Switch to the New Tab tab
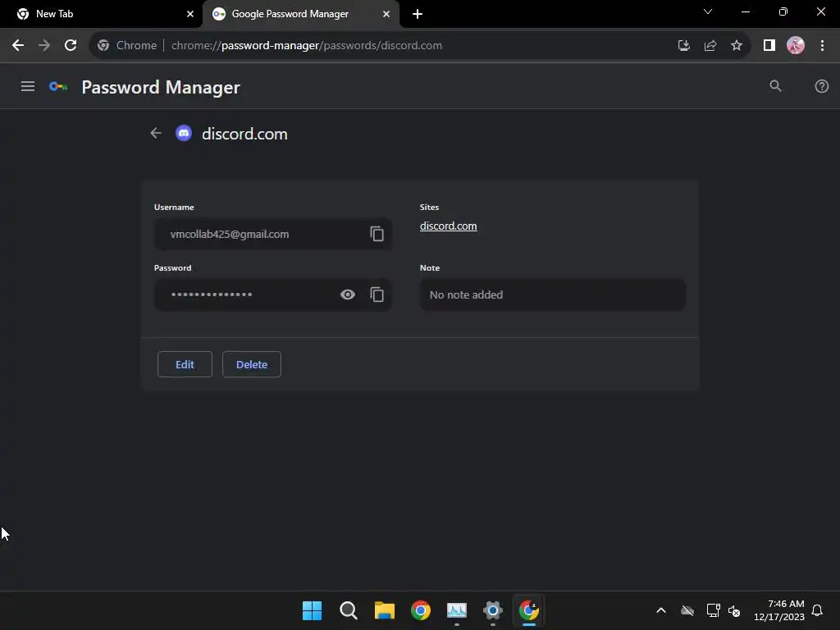The image size is (840, 630). pos(101,14)
